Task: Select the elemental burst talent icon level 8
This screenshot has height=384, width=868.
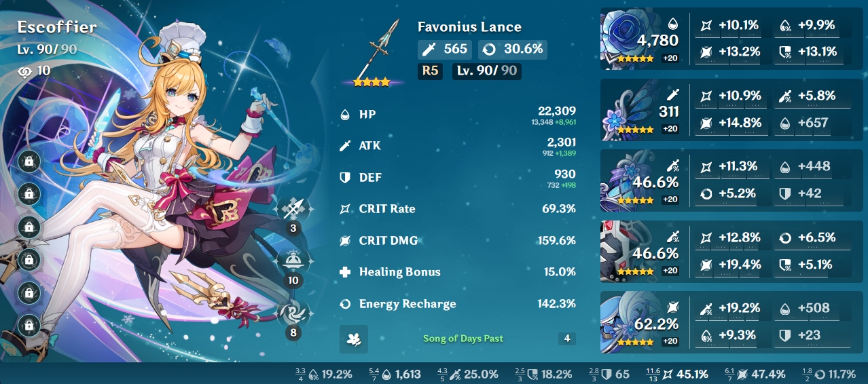Action: (293, 313)
